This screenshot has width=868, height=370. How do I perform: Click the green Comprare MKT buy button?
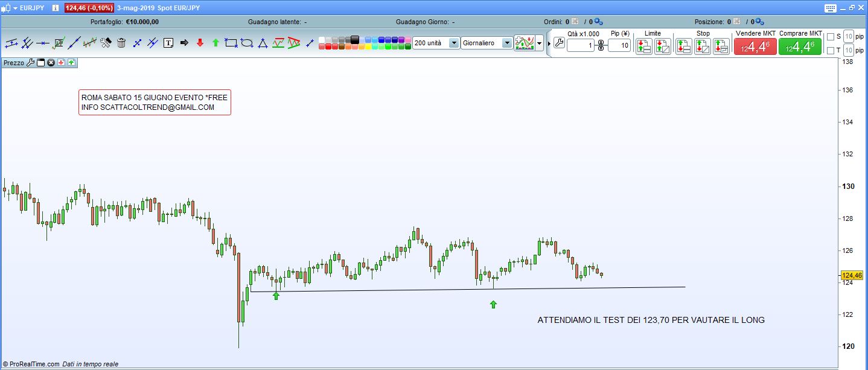[800, 46]
